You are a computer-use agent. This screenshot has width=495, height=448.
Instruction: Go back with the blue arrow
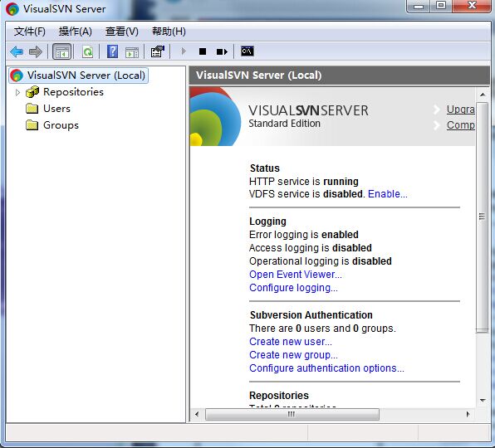[x=17, y=51]
